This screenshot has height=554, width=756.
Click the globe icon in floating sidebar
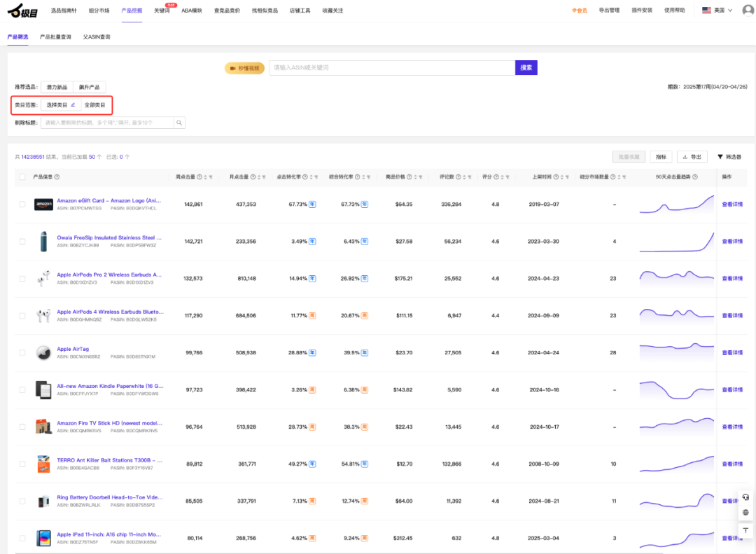click(x=746, y=513)
